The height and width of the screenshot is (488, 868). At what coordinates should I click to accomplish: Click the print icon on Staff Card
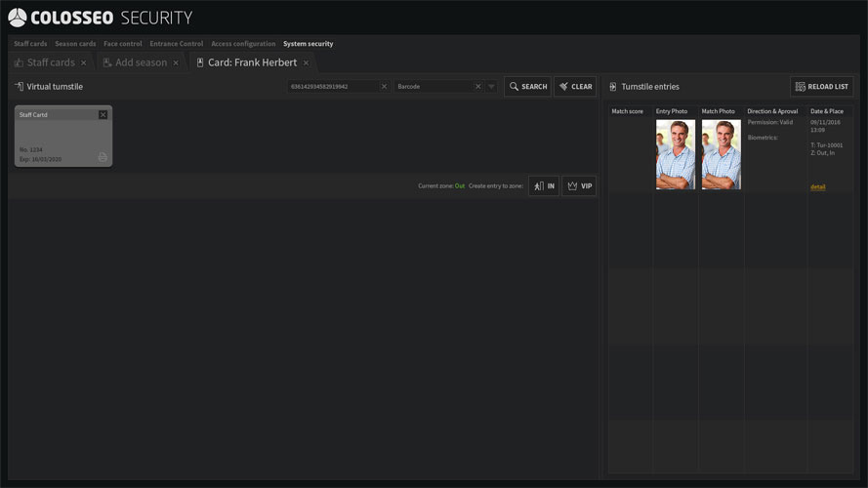[103, 157]
